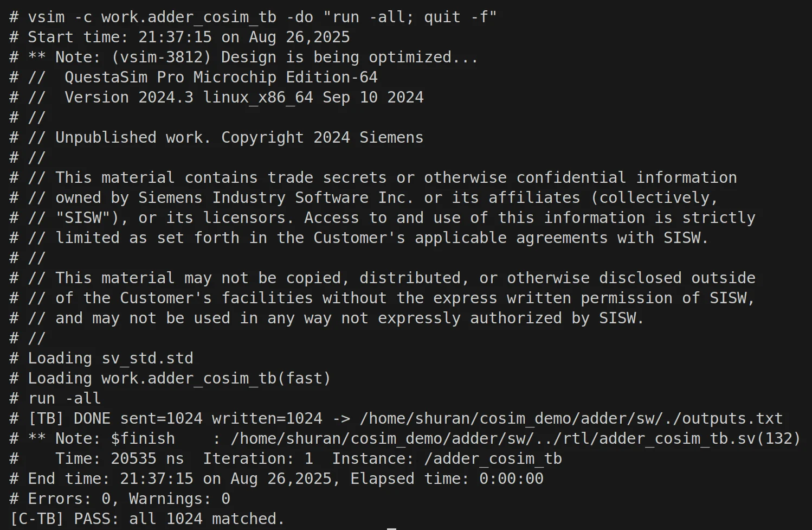Click the 'run -all' command line
The height and width of the screenshot is (530, 812).
(x=55, y=398)
